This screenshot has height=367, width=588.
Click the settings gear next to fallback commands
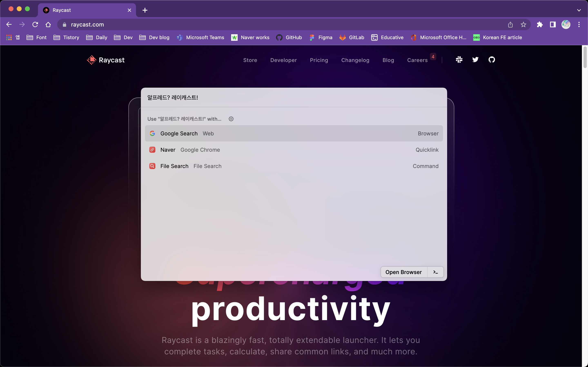point(231,119)
